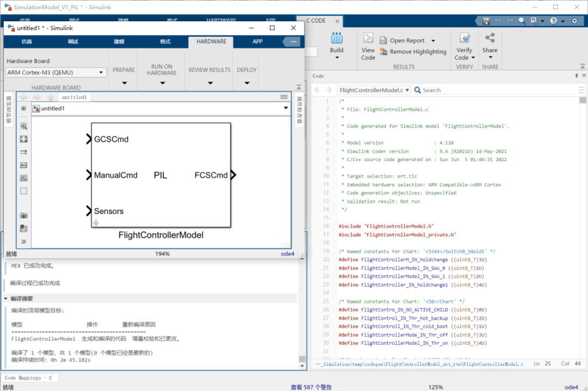The image size is (588, 391).
Task: Open the untitled1 path breadcrumb dropdown arrow
Action: 286,108
